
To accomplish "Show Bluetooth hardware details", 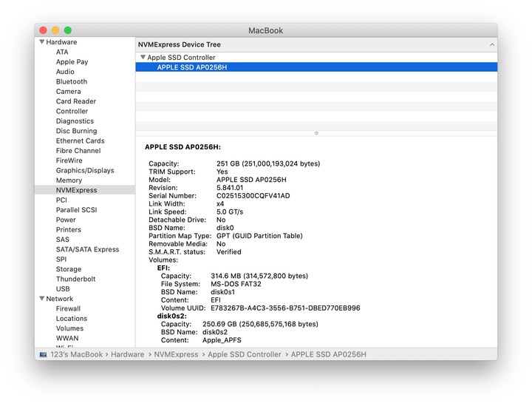I will [72, 81].
